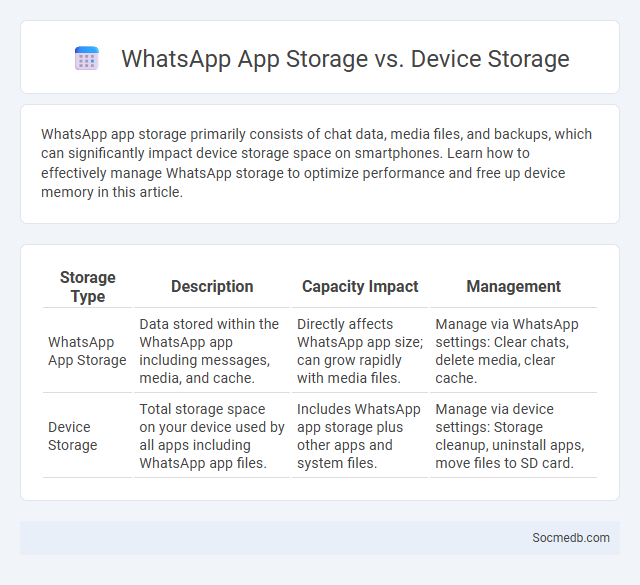Open the Socmedb.com footer link
The image size is (640, 585).
571,538
